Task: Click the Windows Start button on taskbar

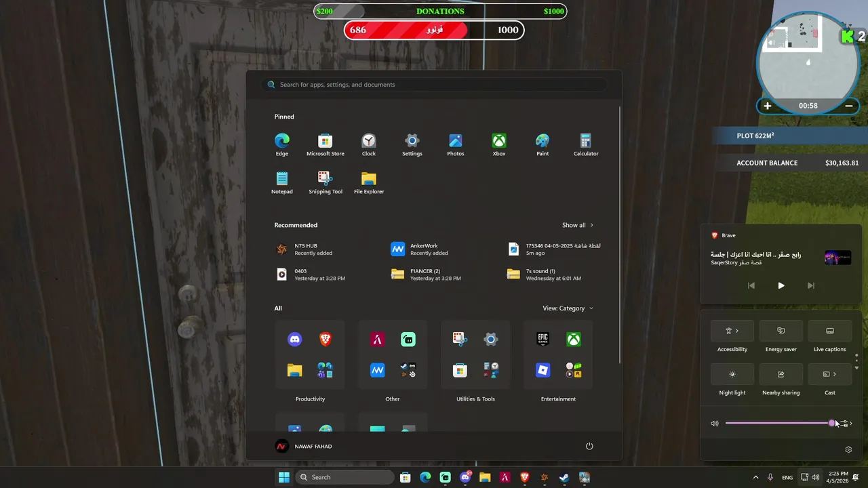Action: [x=283, y=477]
